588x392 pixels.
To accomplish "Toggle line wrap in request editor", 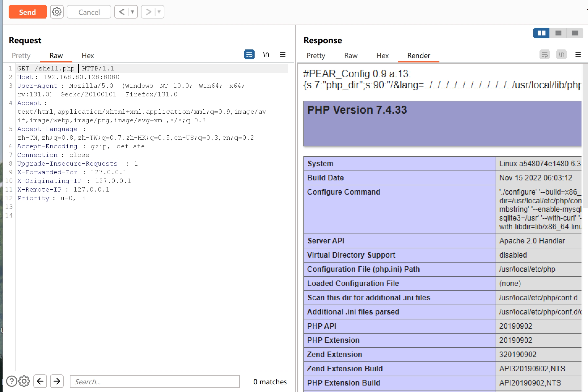I will (249, 55).
